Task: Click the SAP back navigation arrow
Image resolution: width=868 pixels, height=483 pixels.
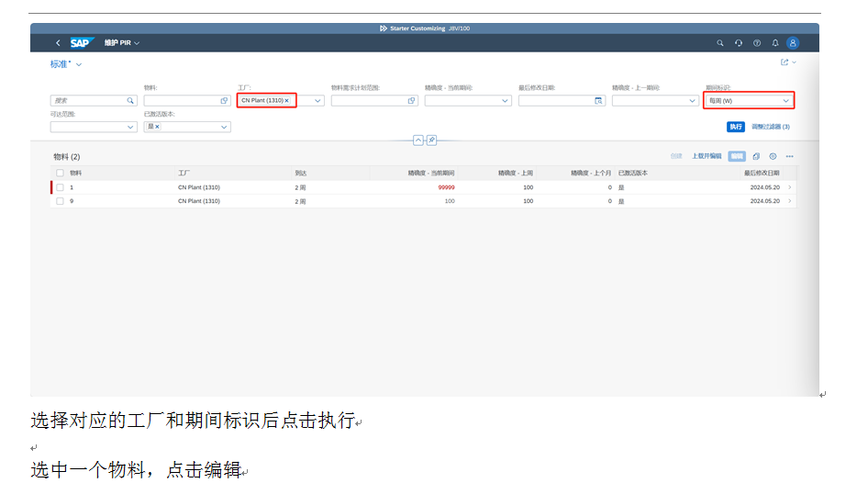Action: (x=58, y=43)
